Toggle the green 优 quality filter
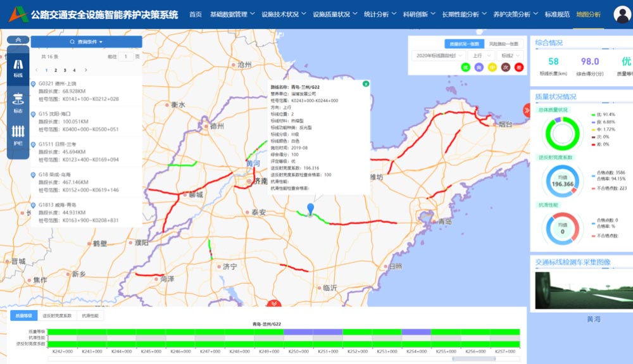Image resolution: width=633 pixels, height=364 pixels. (465, 67)
